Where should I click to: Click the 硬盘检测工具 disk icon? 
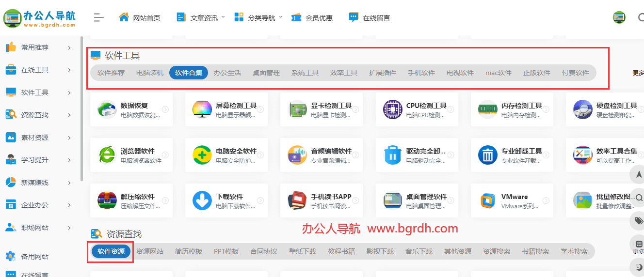tap(583, 110)
